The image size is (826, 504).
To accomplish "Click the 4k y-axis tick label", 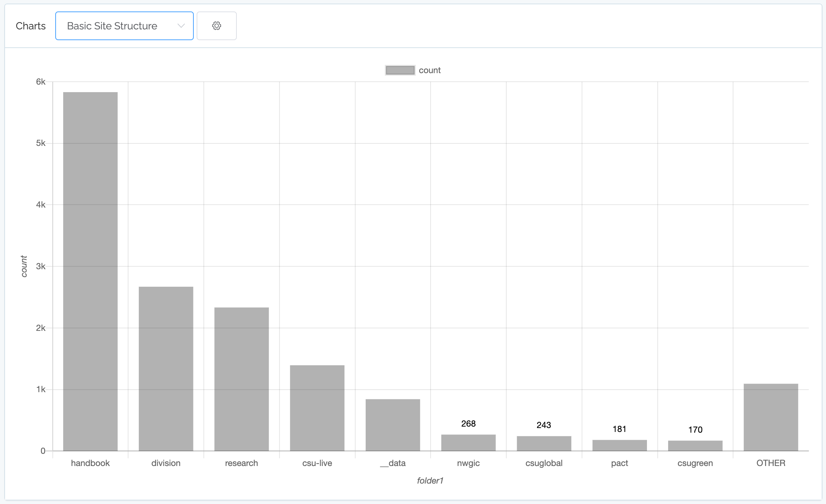I will coord(41,205).
